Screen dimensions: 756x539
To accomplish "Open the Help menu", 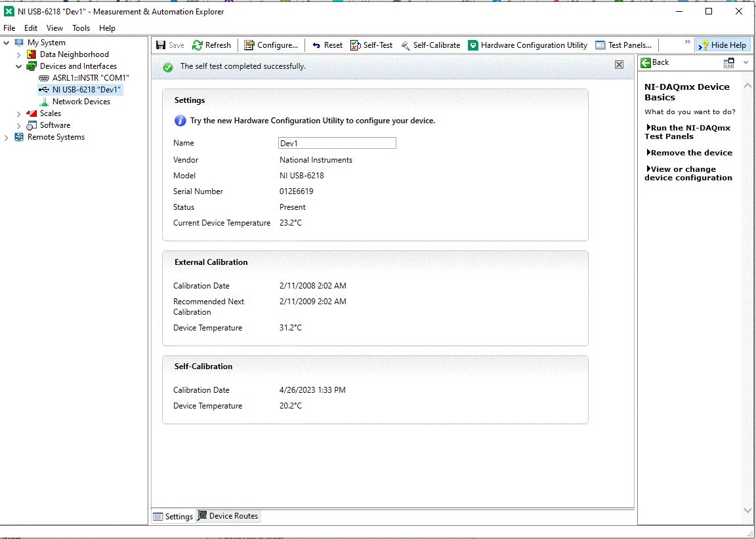I will click(x=107, y=28).
